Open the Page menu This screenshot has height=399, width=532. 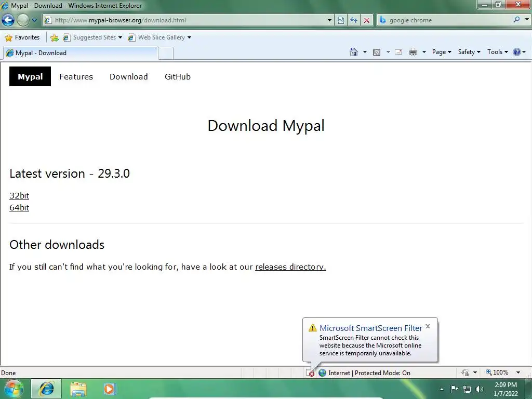click(442, 52)
